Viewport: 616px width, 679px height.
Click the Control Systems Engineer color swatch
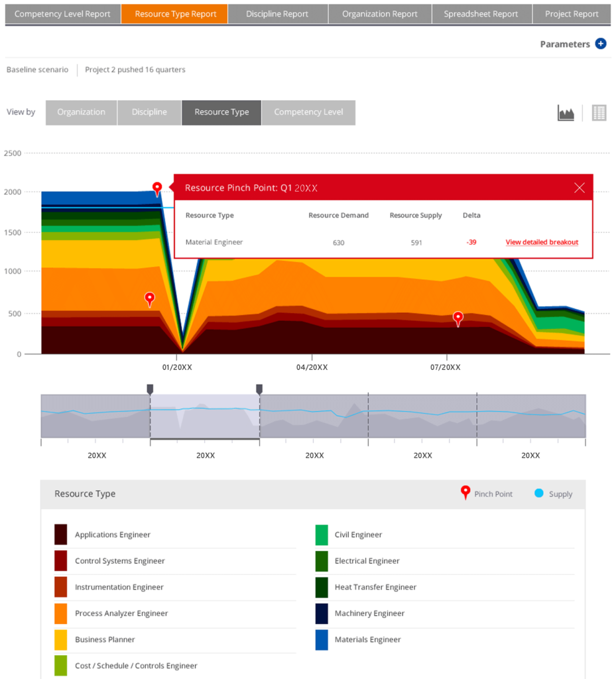[60, 561]
